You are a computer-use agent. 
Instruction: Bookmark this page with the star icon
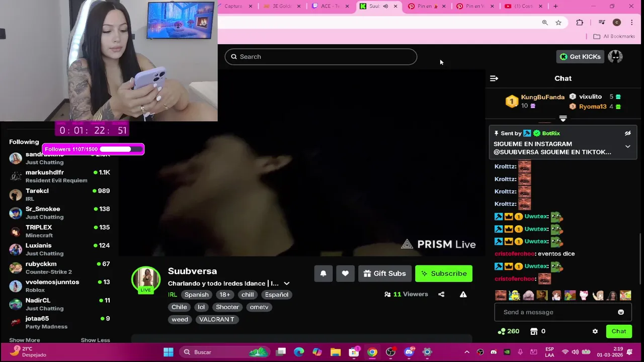(x=558, y=23)
